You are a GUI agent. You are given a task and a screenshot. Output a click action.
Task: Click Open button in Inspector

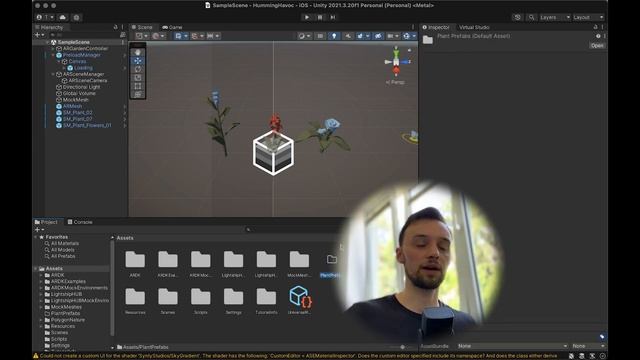(x=597, y=46)
